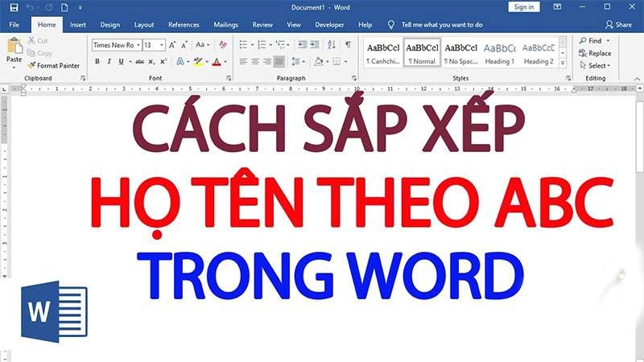Click the Sign in button
Viewport: 644px width, 362px height.
coord(525,6)
